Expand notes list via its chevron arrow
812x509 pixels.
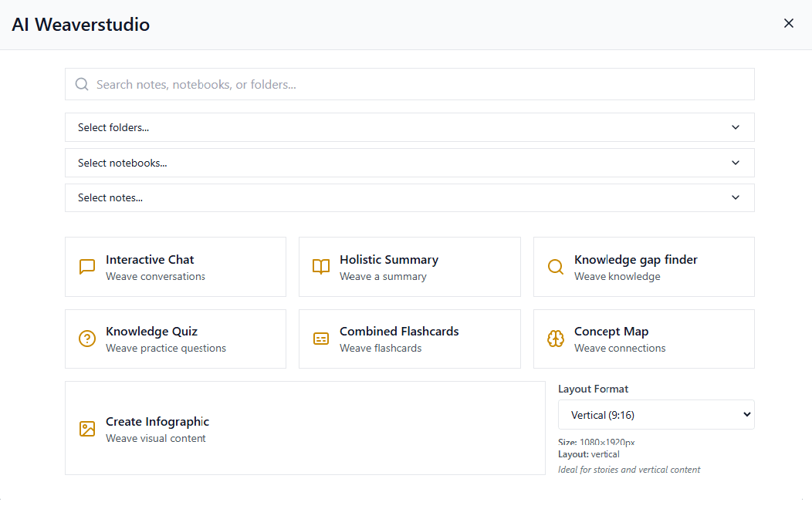tap(736, 197)
